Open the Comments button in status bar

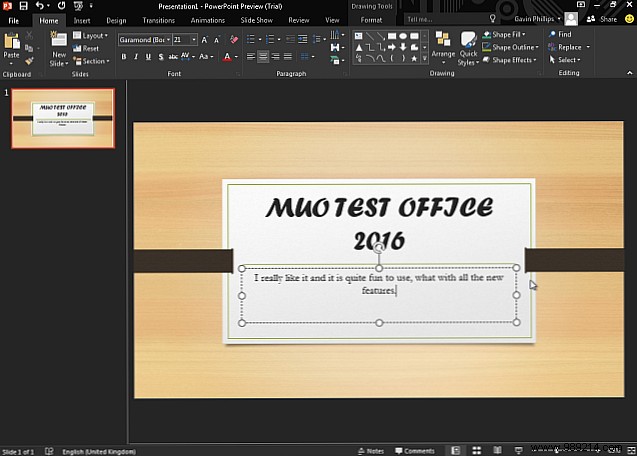pyautogui.click(x=415, y=451)
